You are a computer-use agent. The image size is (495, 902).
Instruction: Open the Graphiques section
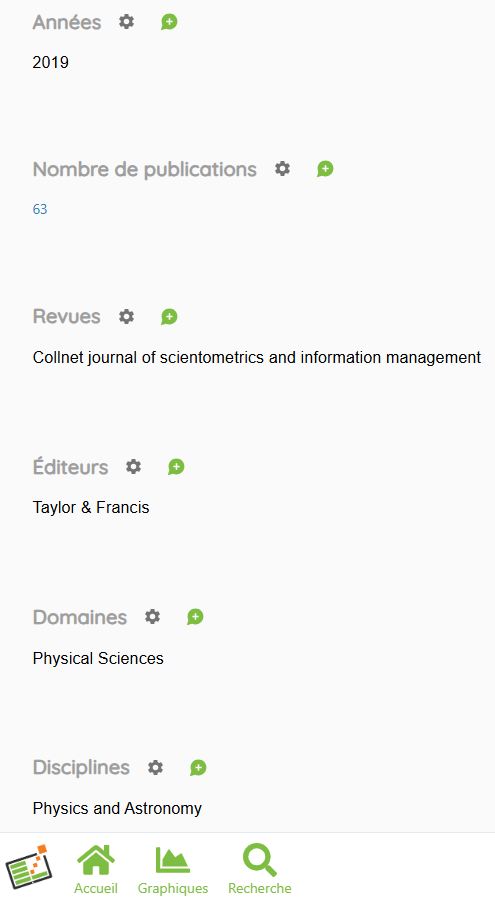click(x=173, y=869)
